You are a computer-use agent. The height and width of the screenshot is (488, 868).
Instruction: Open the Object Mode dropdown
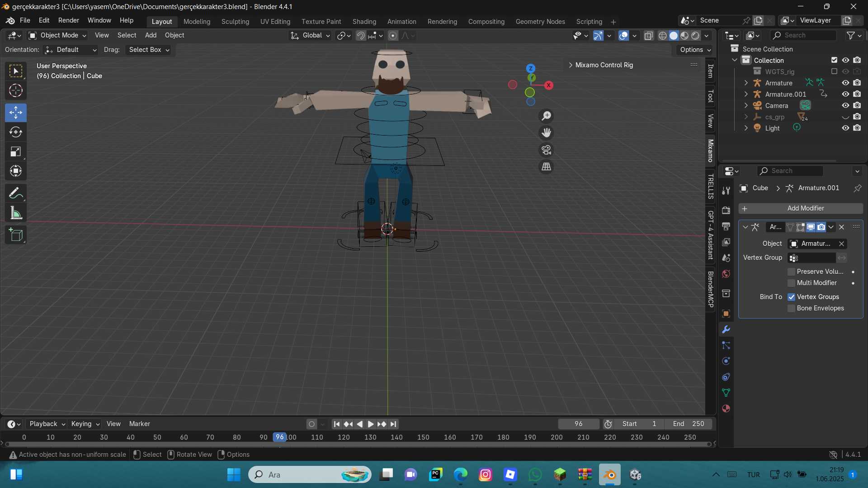click(x=57, y=35)
